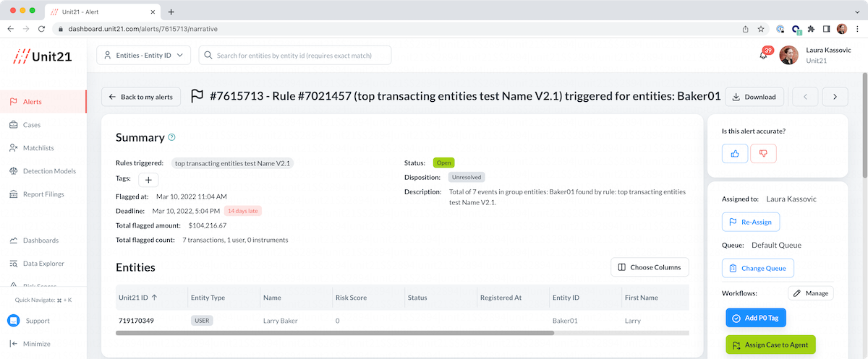Viewport: 868px width, 359px height.
Task: Click the Baker01 entity ID cell
Action: [x=566, y=320]
